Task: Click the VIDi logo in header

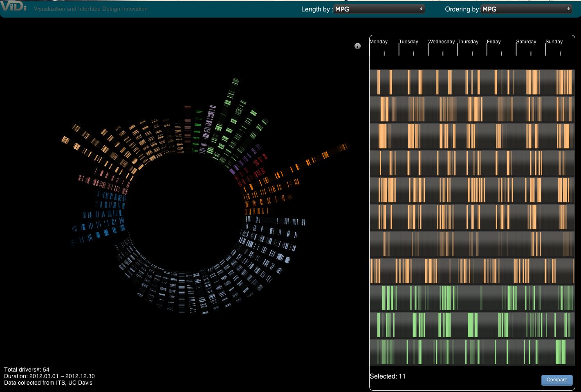Action: pos(13,7)
